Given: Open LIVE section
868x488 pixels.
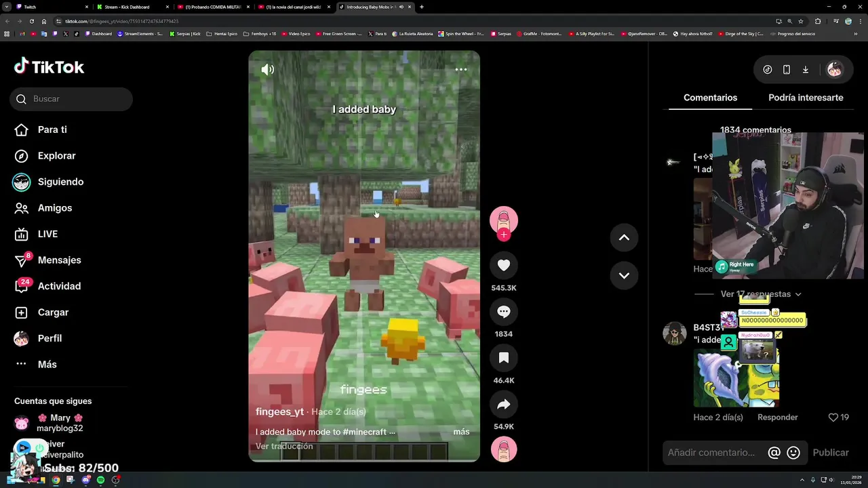Looking at the screenshot, I should (37, 234).
